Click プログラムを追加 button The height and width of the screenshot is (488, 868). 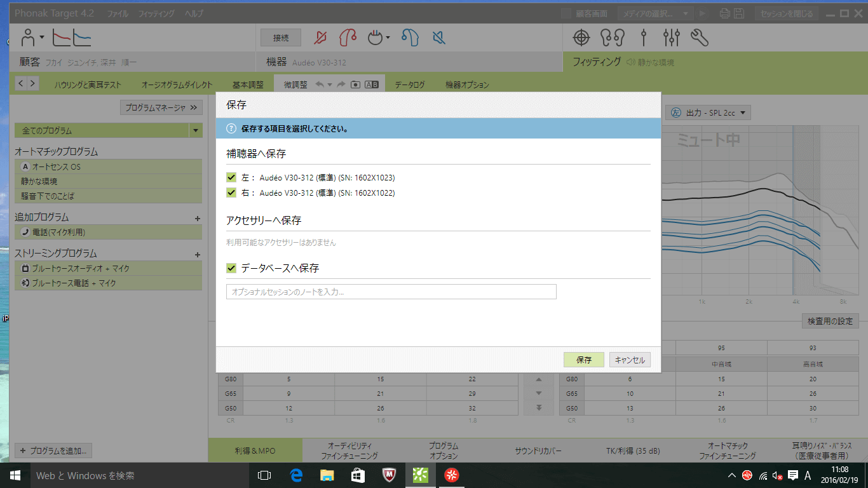tap(53, 451)
